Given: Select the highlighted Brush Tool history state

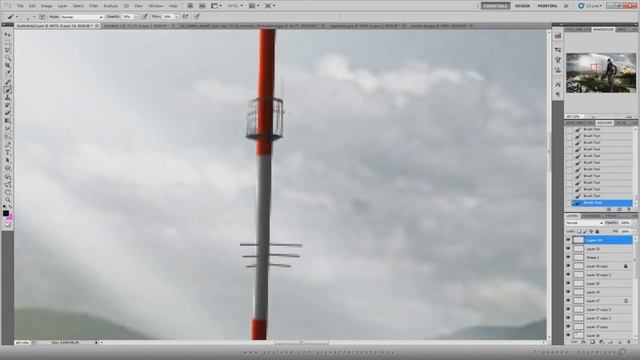Looking at the screenshot, I should 603,203.
